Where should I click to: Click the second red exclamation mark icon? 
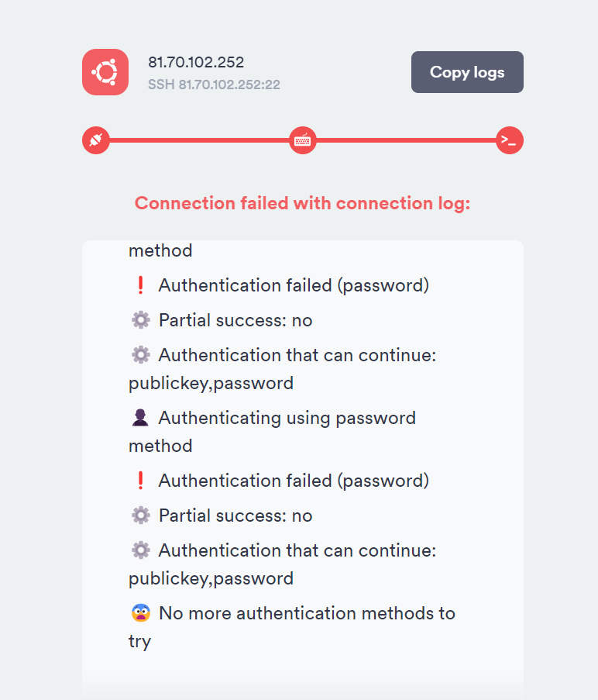point(140,481)
